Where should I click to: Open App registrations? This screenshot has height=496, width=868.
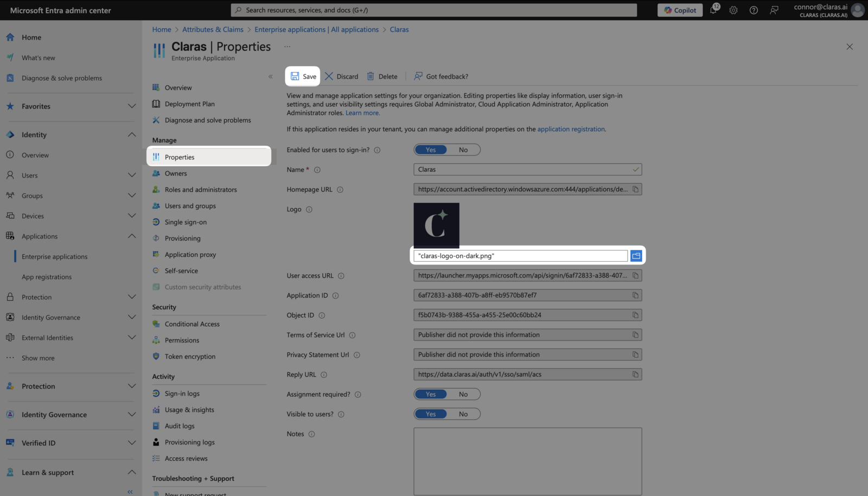(47, 277)
